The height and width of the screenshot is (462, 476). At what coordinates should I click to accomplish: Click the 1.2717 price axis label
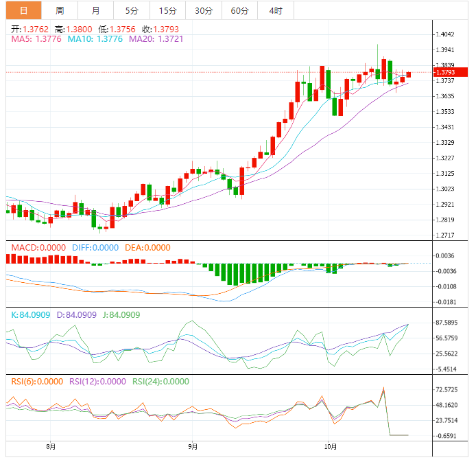(x=445, y=235)
